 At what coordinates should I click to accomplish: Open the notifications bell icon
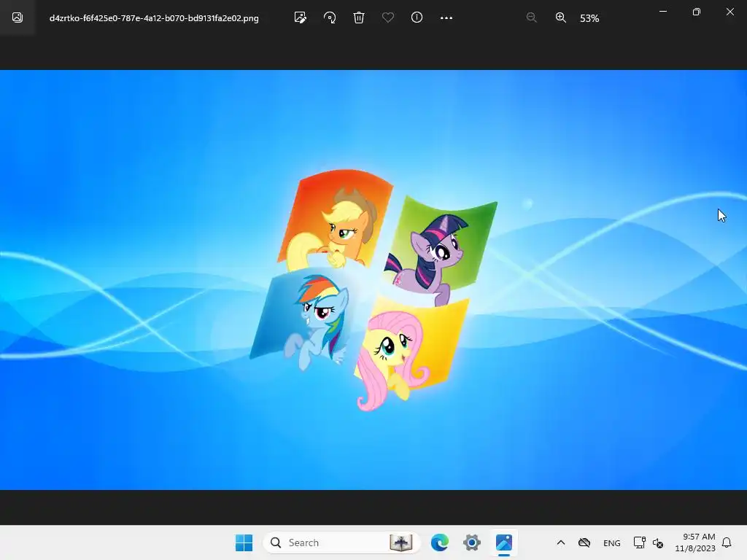(x=727, y=542)
